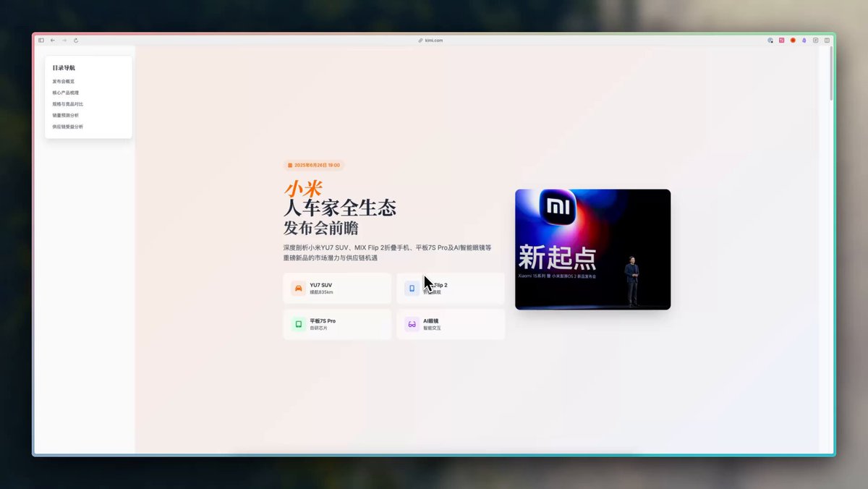Click the blue phone icon on Flip 2 card

pos(412,288)
